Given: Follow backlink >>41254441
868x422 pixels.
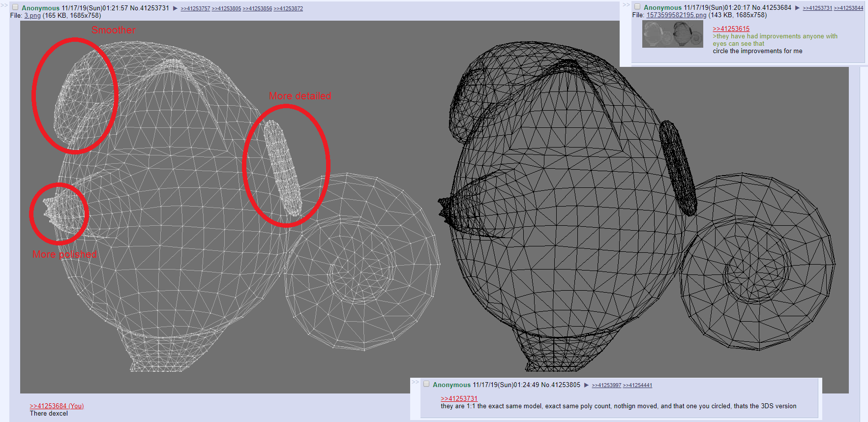Looking at the screenshot, I should click(637, 386).
